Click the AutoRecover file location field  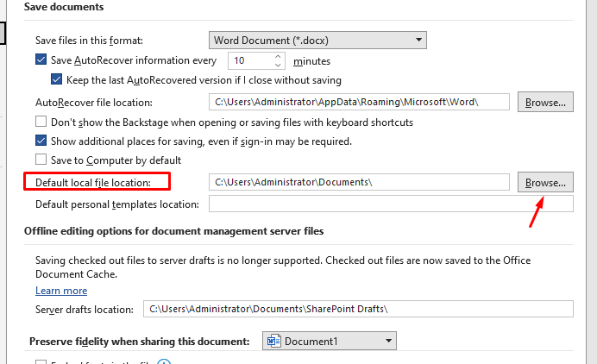click(x=359, y=102)
